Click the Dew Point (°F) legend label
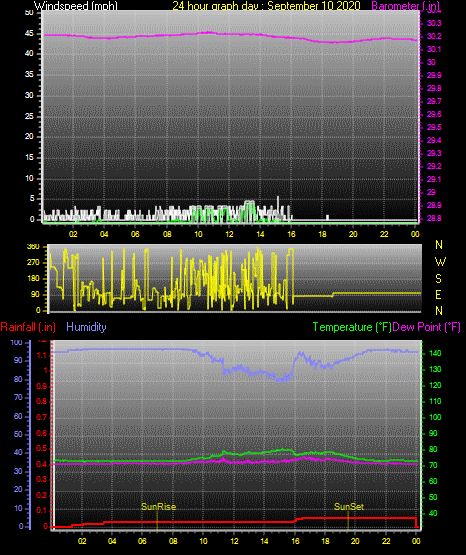466x555 pixels. [x=426, y=327]
